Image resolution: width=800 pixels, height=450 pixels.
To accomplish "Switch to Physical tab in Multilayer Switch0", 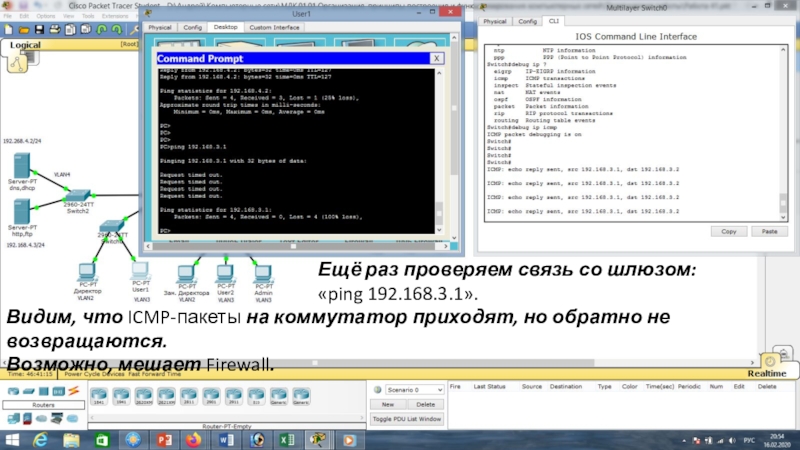I will (494, 21).
